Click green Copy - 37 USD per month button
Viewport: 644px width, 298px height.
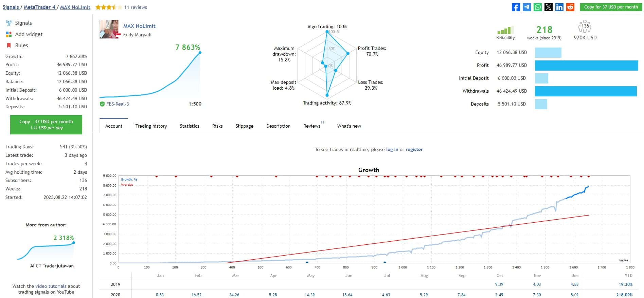click(46, 125)
